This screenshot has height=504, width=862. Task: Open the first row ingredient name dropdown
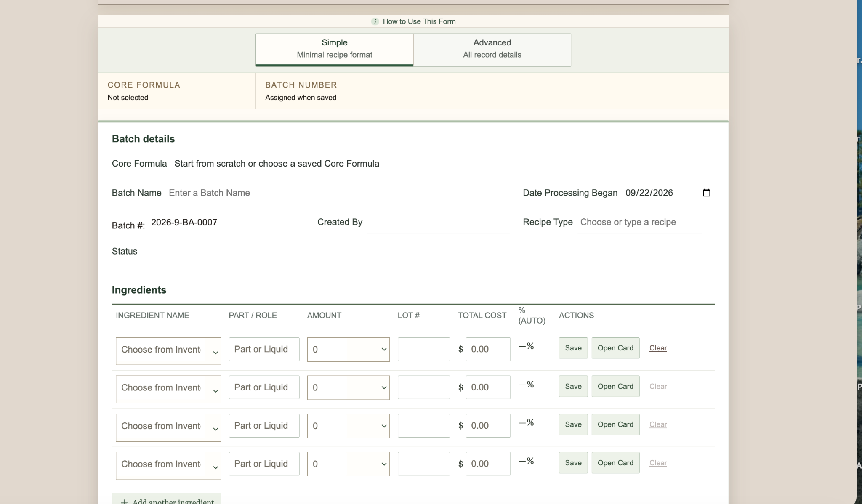[168, 351]
